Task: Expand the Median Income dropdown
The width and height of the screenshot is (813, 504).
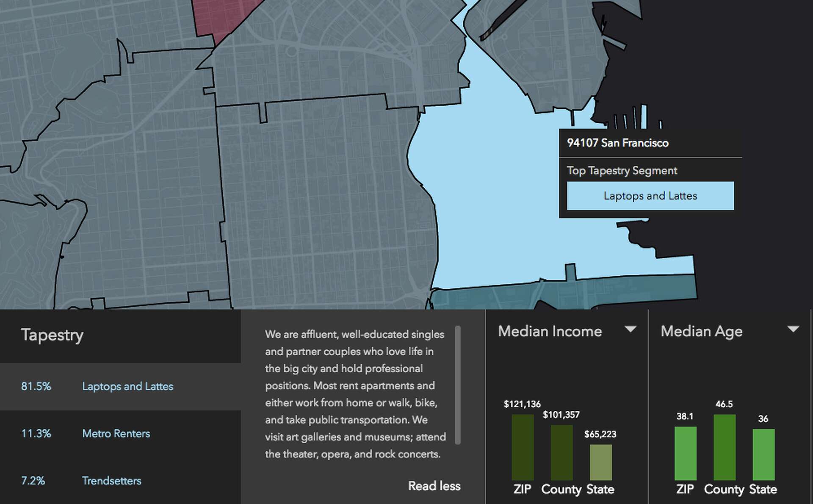Action: pyautogui.click(x=632, y=328)
